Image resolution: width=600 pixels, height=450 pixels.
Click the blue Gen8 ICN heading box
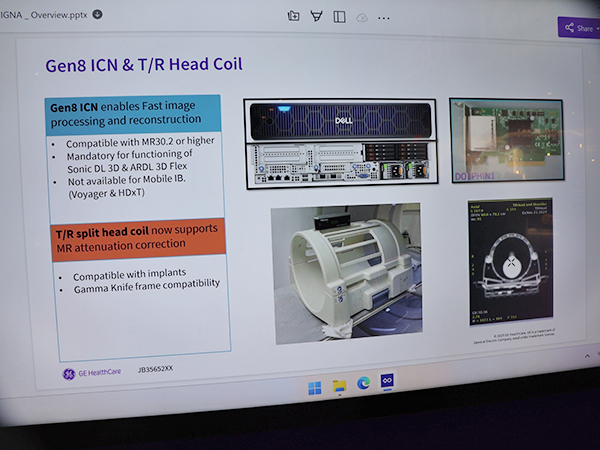[133, 113]
